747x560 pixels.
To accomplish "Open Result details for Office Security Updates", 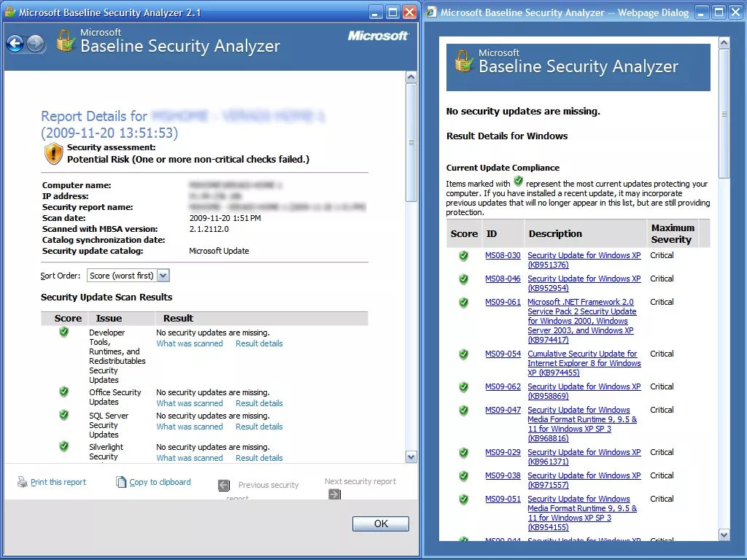I will 259,403.
